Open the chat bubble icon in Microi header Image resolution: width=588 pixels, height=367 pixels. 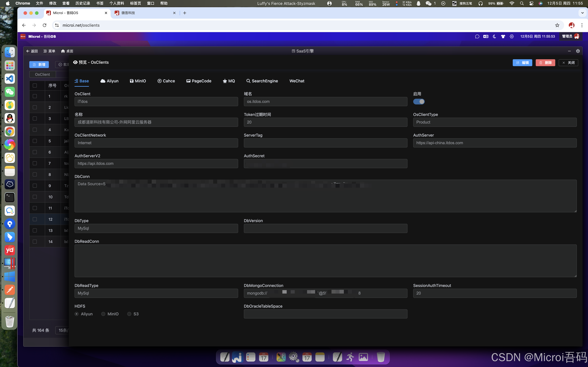477,36
